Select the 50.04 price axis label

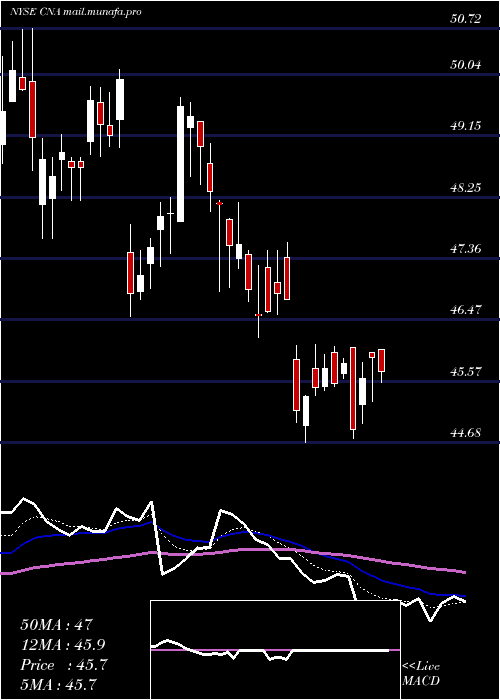click(466, 65)
